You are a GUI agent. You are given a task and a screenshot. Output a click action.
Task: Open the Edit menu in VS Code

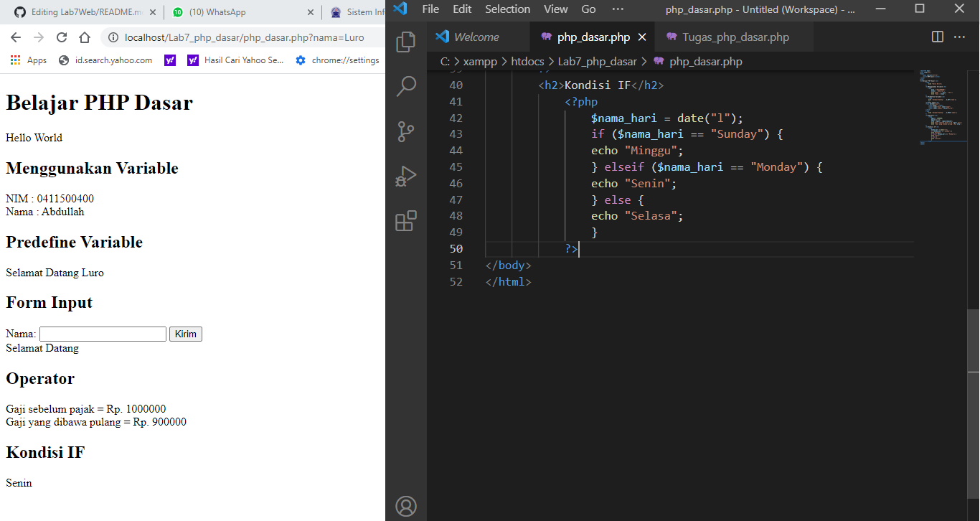(462, 9)
